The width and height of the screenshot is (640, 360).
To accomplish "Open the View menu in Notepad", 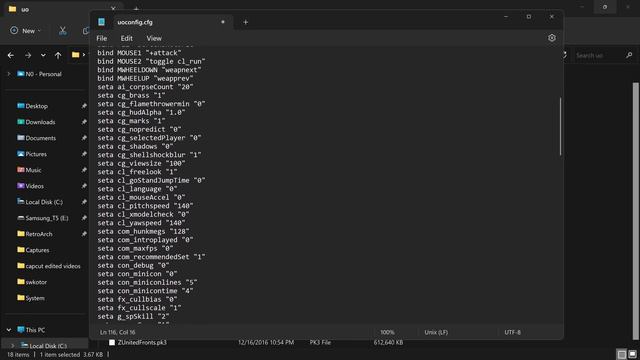I will pos(154,38).
